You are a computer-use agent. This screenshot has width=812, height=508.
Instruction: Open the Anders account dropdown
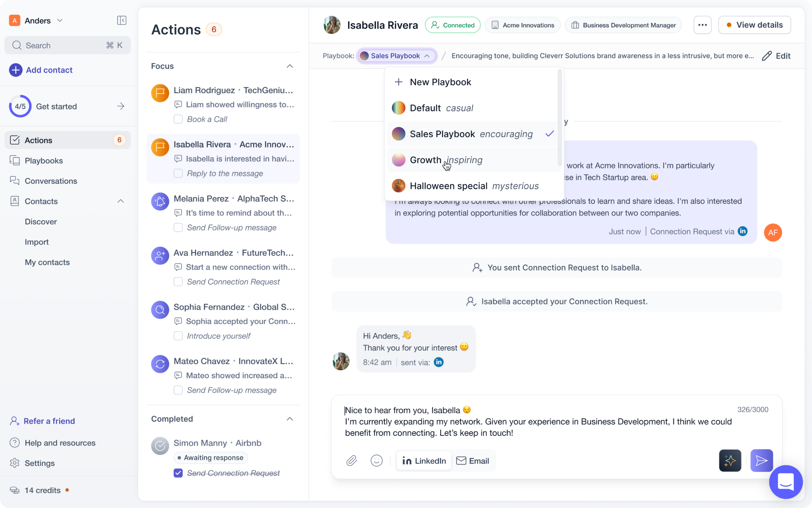tap(60, 20)
